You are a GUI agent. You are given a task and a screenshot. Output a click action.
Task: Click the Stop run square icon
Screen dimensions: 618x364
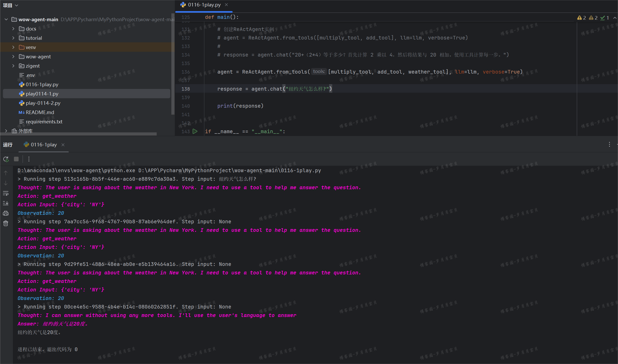(16, 159)
